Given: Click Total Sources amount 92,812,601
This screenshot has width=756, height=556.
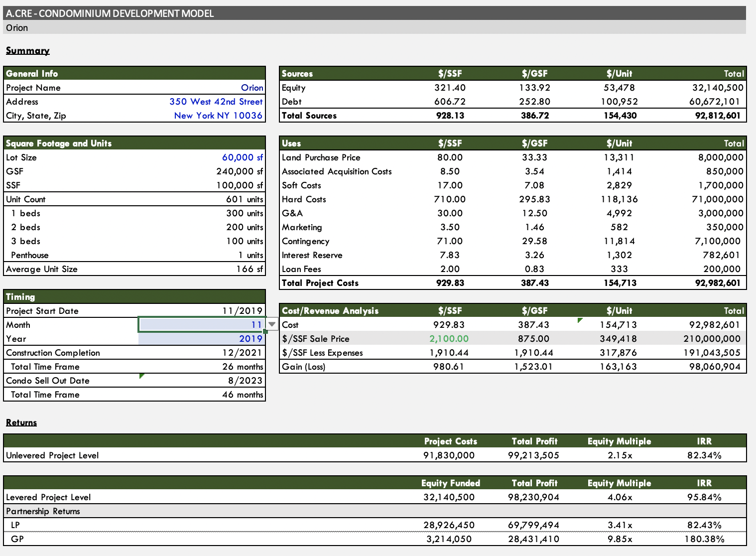Looking at the screenshot, I should tap(718, 116).
